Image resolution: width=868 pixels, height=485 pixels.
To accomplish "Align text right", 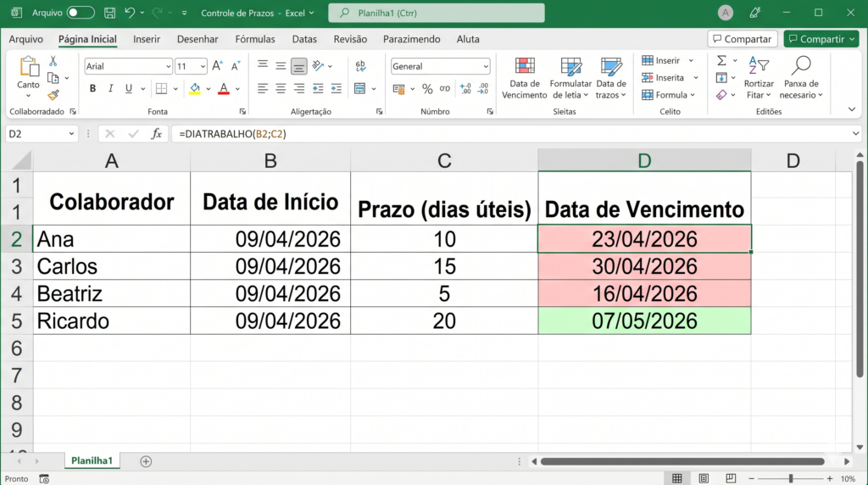I will click(x=299, y=88).
